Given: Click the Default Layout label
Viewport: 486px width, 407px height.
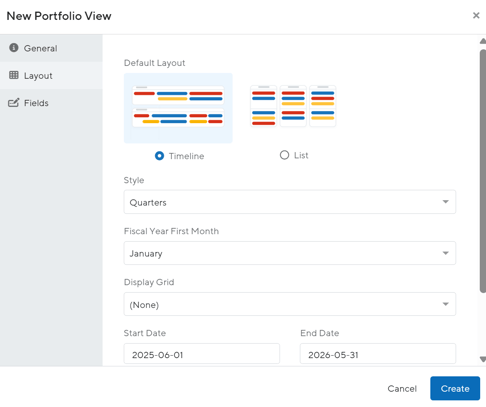Looking at the screenshot, I should coord(154,63).
